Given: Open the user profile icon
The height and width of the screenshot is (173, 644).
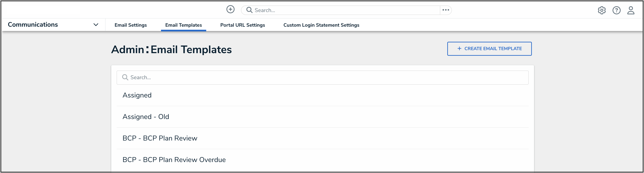Looking at the screenshot, I should [631, 10].
